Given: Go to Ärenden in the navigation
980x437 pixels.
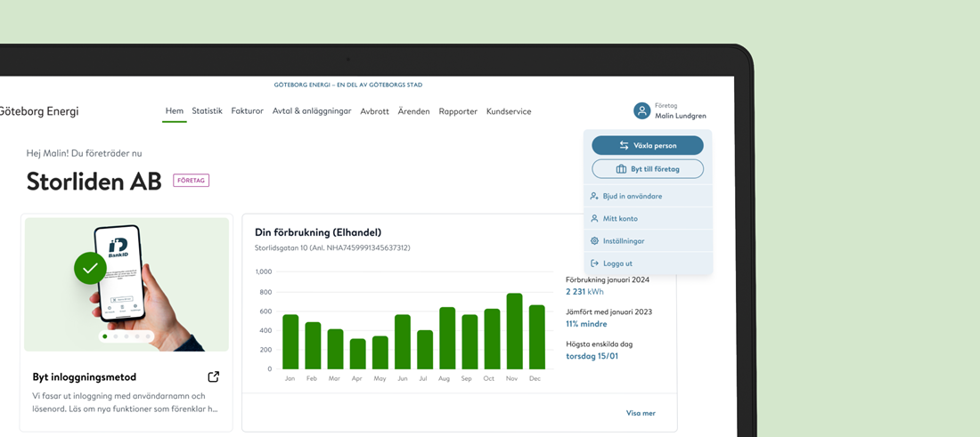Looking at the screenshot, I should pos(413,111).
